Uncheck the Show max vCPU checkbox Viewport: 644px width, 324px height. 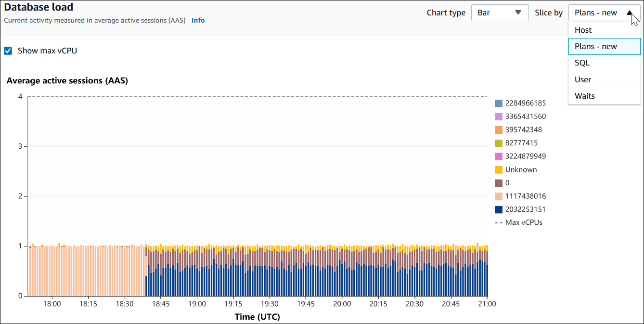pos(8,51)
